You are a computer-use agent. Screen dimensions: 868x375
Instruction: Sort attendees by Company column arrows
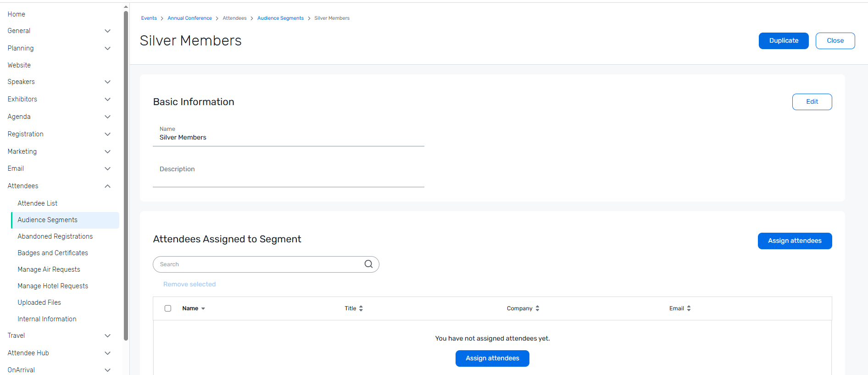click(x=537, y=308)
